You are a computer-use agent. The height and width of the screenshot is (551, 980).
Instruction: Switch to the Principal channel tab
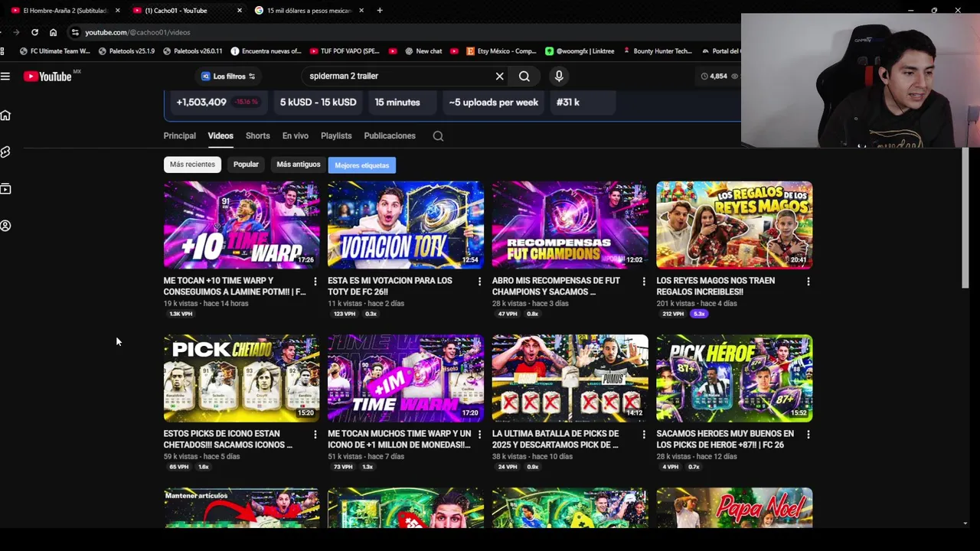click(x=179, y=135)
